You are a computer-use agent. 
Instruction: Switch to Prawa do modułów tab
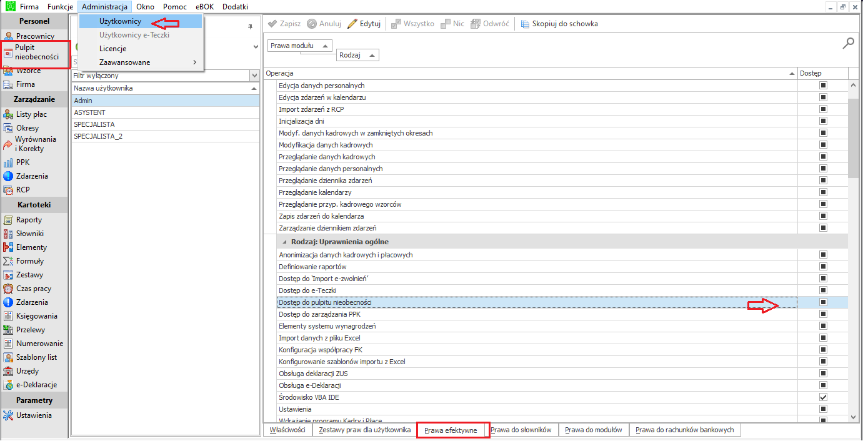point(593,430)
